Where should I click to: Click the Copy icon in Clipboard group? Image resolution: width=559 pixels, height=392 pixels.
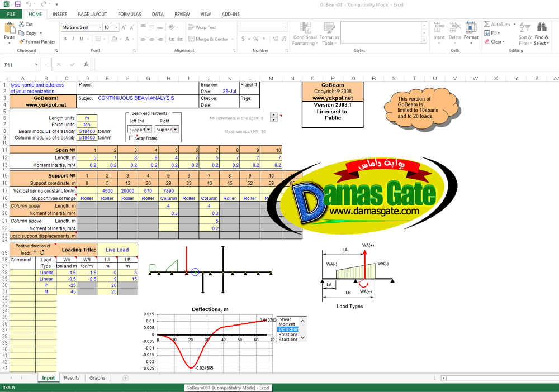pyautogui.click(x=21, y=33)
